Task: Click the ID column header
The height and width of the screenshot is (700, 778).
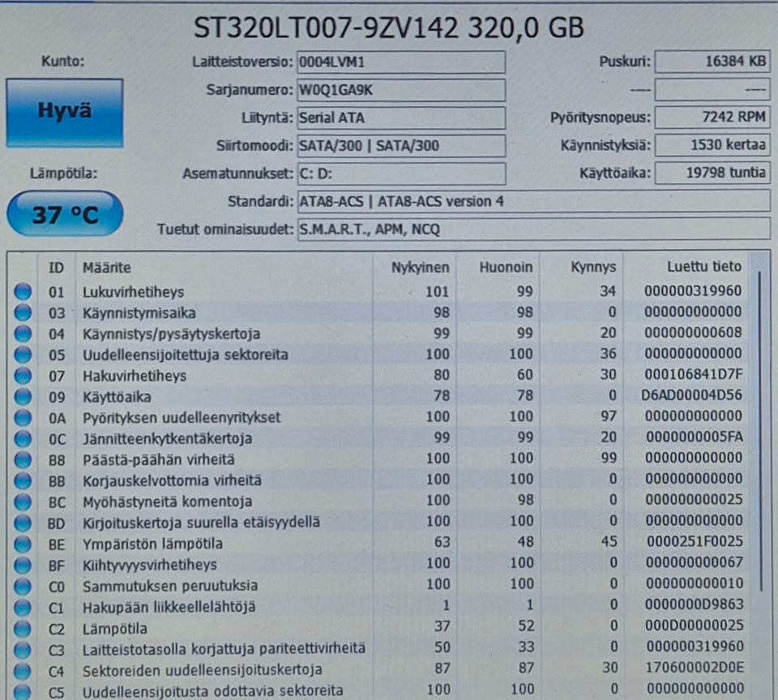Action: 56,267
